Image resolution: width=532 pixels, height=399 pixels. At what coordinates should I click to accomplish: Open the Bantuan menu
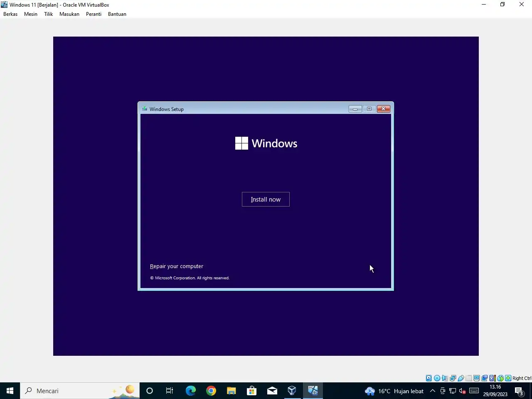[x=117, y=14]
